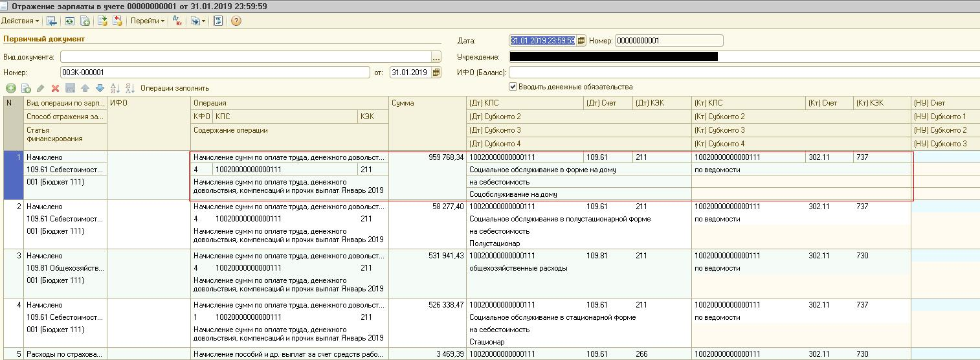Open help with the question mark icon

pos(236,21)
